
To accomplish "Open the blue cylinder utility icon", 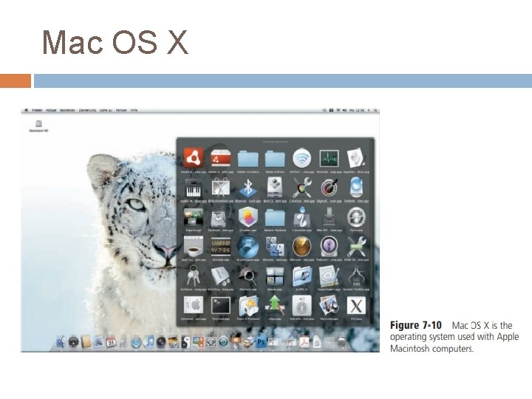I will [x=356, y=187].
